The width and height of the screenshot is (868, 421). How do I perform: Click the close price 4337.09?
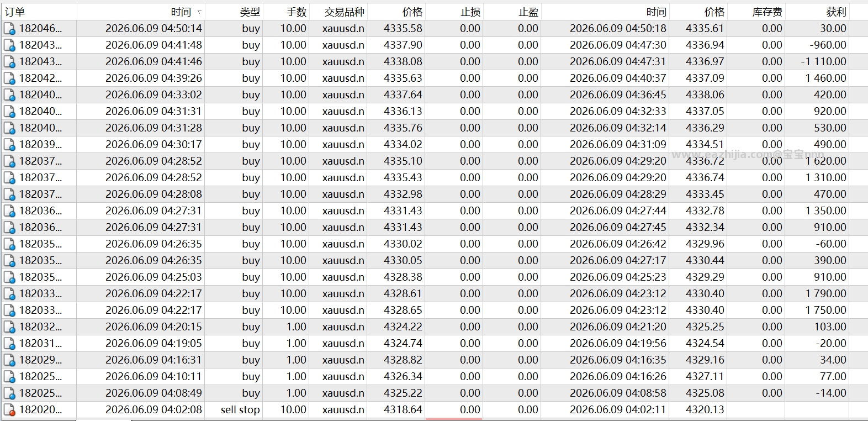point(705,78)
